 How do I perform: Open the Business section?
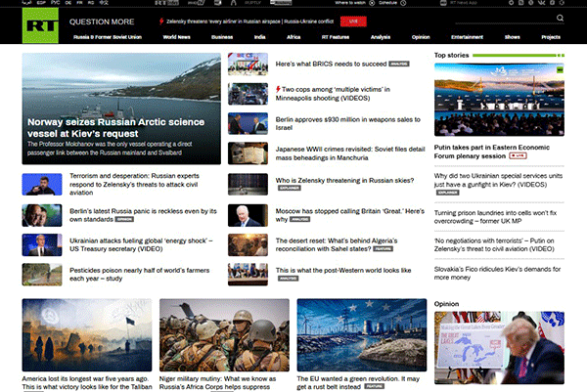[x=222, y=37]
